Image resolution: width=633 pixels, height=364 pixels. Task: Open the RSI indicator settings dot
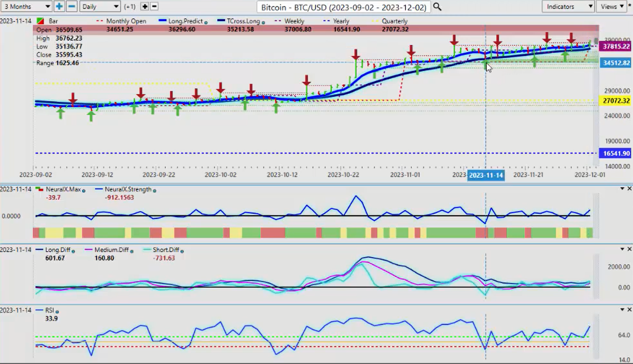[57, 311]
